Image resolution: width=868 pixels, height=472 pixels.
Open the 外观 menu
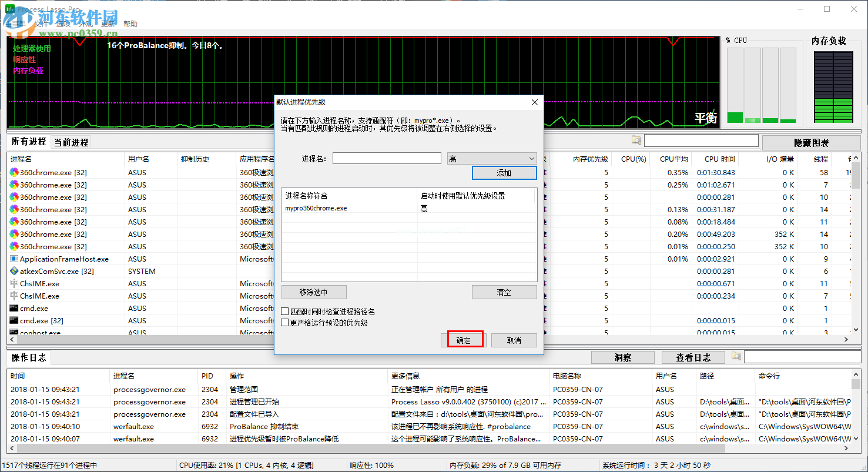tap(86, 24)
